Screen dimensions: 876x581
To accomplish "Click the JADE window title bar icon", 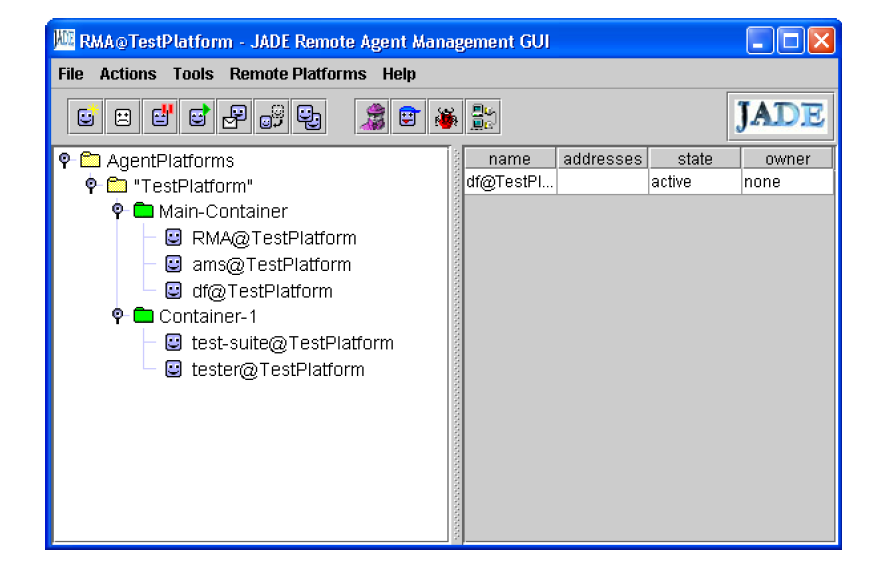I will [x=64, y=40].
